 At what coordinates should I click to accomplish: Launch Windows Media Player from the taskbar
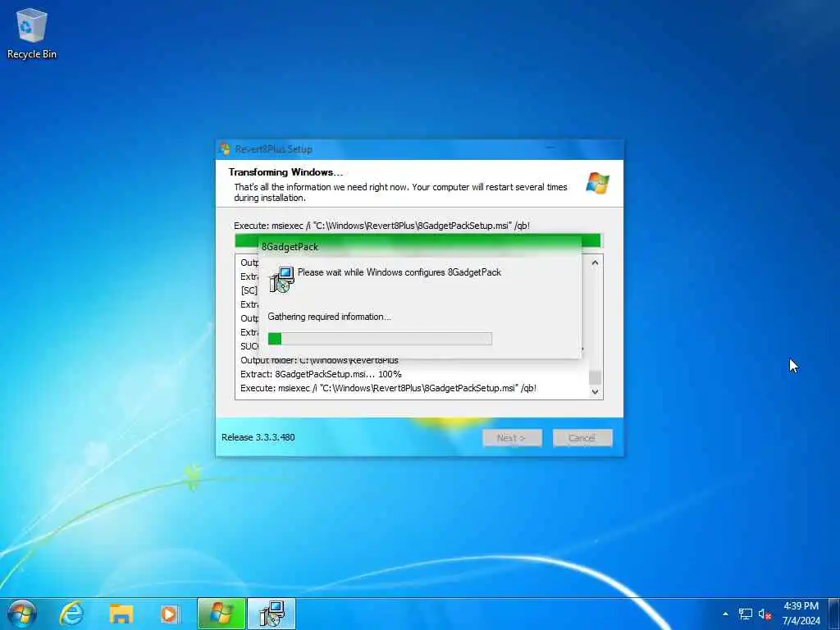tap(170, 614)
